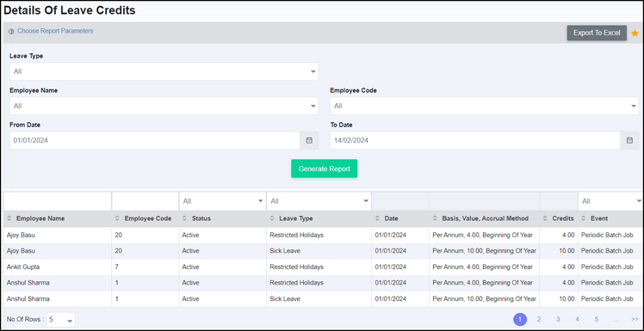This screenshot has height=331, width=644.
Task: Click Active status in Ankit Gupta row
Action: click(x=190, y=267)
